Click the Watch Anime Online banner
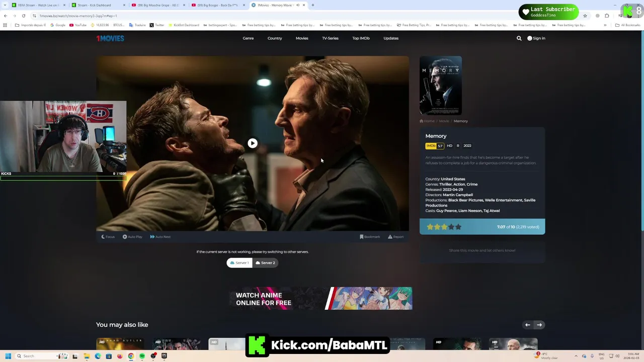This screenshot has height=362, width=644. tap(320, 299)
